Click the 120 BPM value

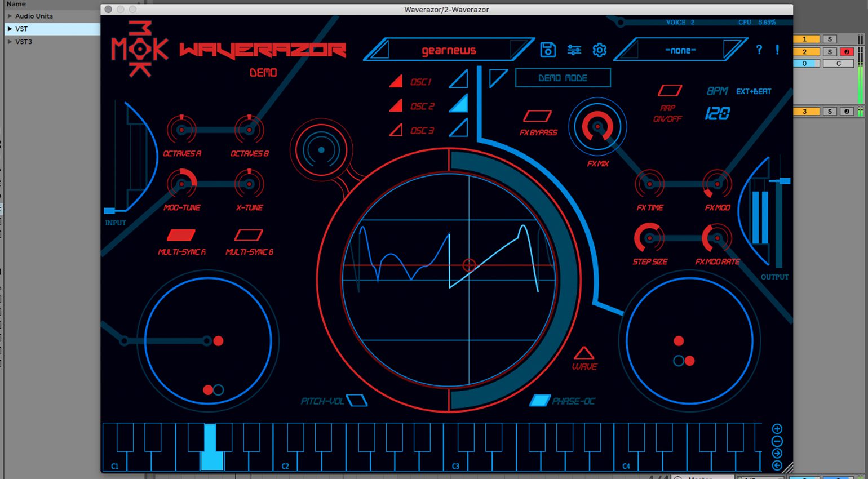coord(717,114)
